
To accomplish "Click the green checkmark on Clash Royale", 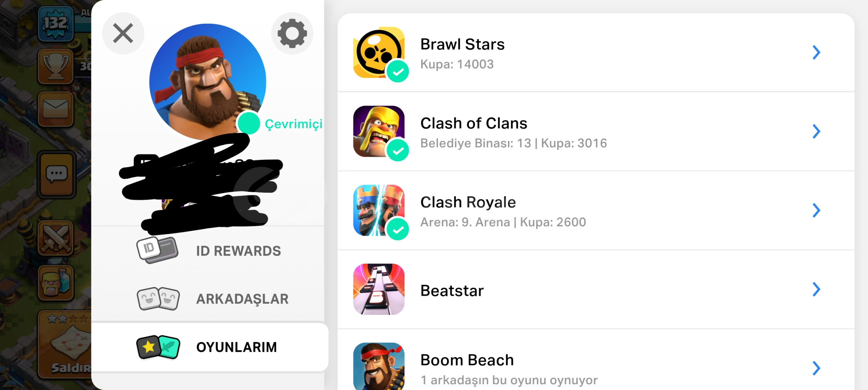I will (398, 229).
